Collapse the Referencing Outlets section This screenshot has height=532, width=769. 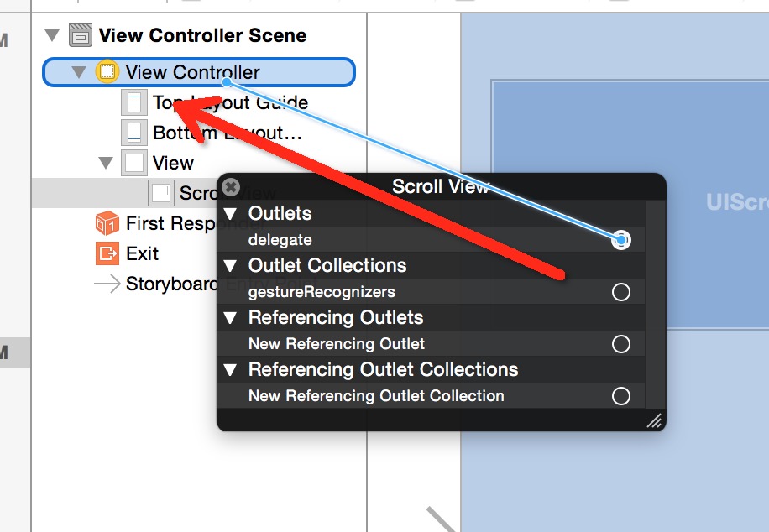coord(230,318)
